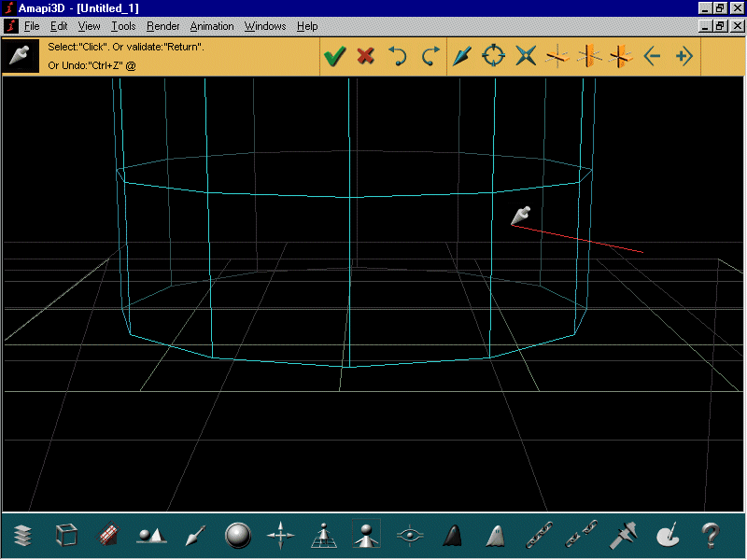The image size is (747, 560).
Task: Click the gray sphere icon in bottom toolbar
Action: (x=238, y=536)
